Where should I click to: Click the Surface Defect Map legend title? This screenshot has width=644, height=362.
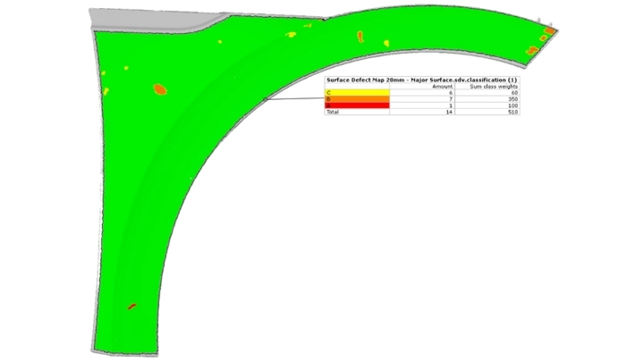click(x=421, y=80)
